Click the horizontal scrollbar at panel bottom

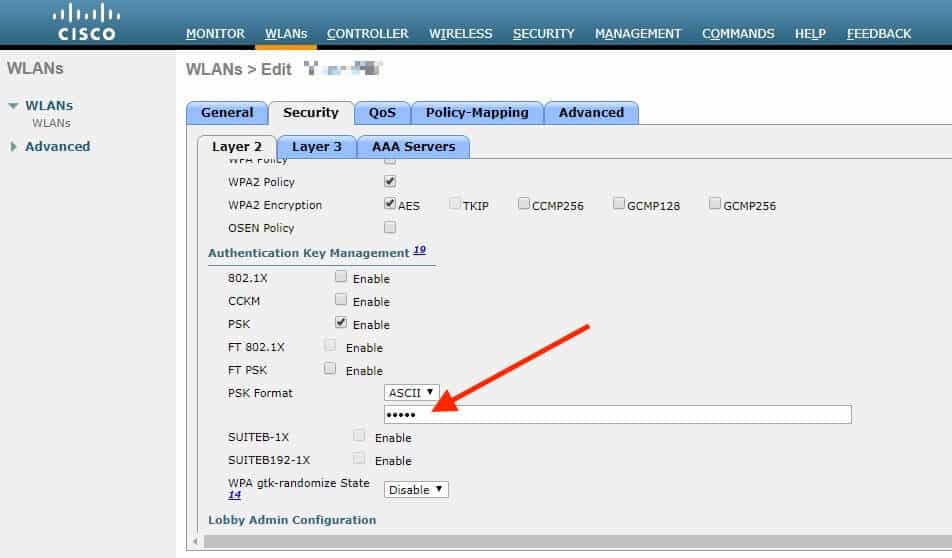point(577,542)
